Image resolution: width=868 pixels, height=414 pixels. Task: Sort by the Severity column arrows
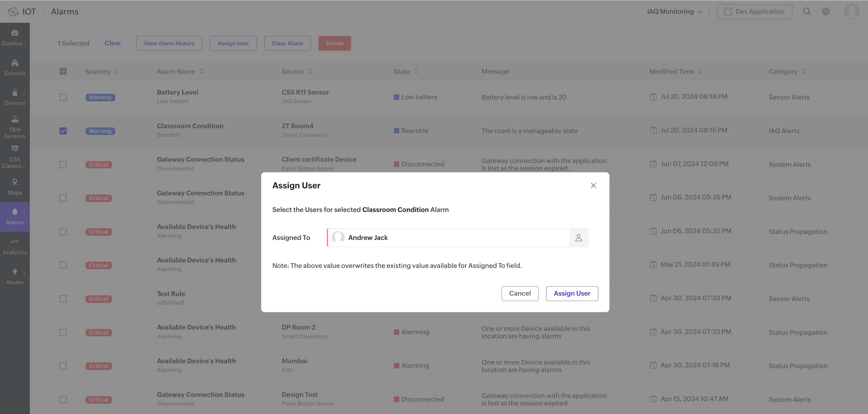117,71
